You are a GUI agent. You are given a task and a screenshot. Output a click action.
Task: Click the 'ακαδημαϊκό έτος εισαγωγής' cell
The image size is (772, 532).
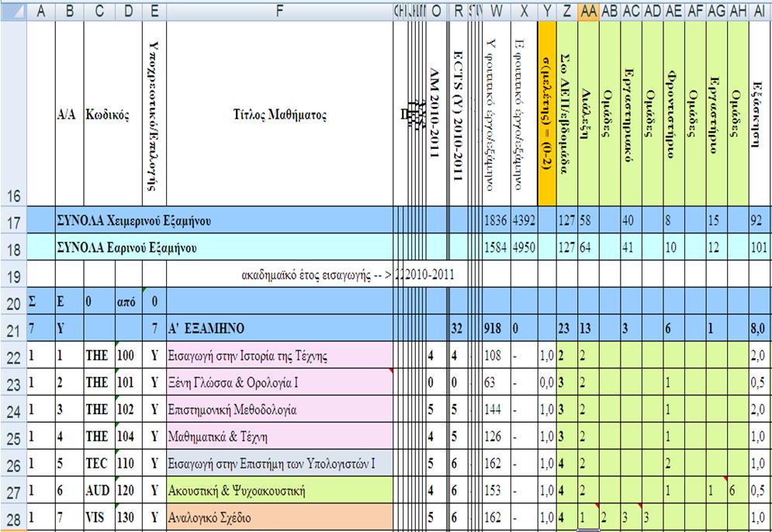279,274
